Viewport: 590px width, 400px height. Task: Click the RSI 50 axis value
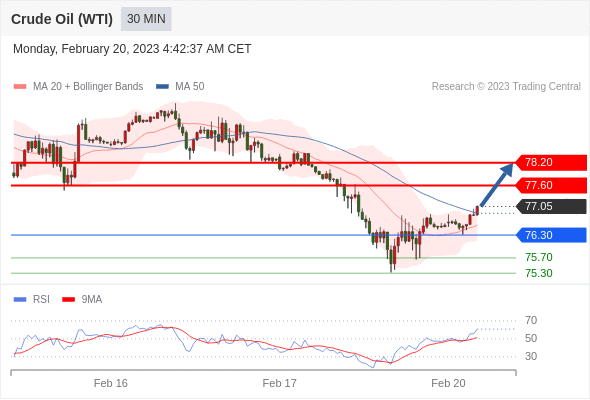coord(531,338)
